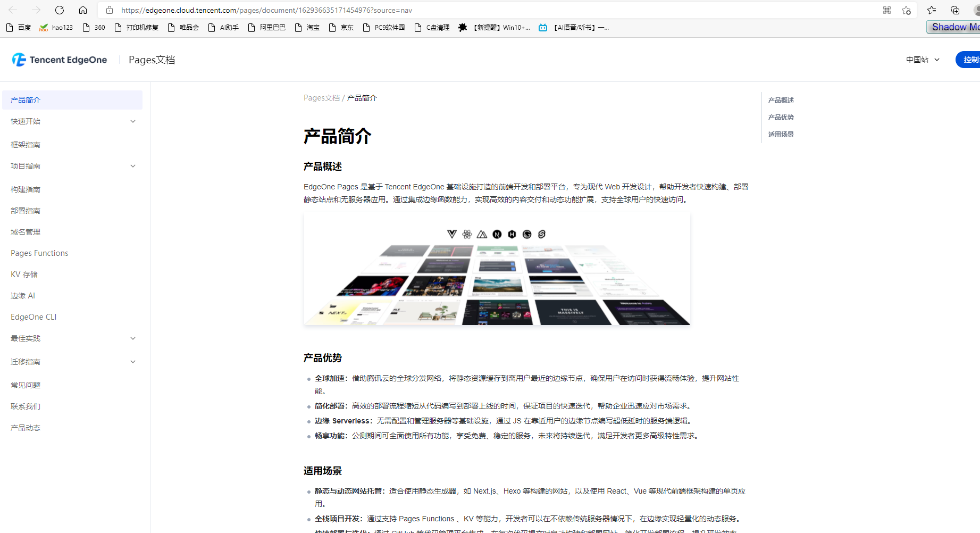
Task: Open the 百度 bookmark
Action: pyautogui.click(x=19, y=28)
